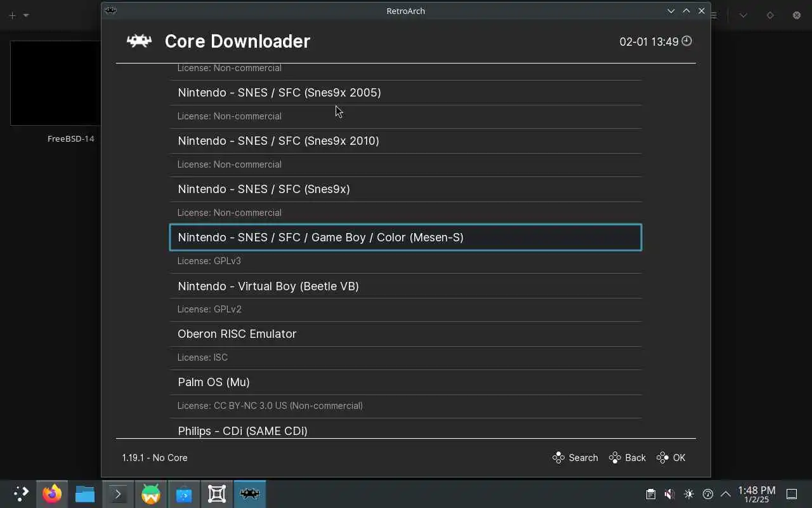Viewport: 812px width, 508px height.
Task: Select Oberon RISC Emulator core
Action: (405, 334)
